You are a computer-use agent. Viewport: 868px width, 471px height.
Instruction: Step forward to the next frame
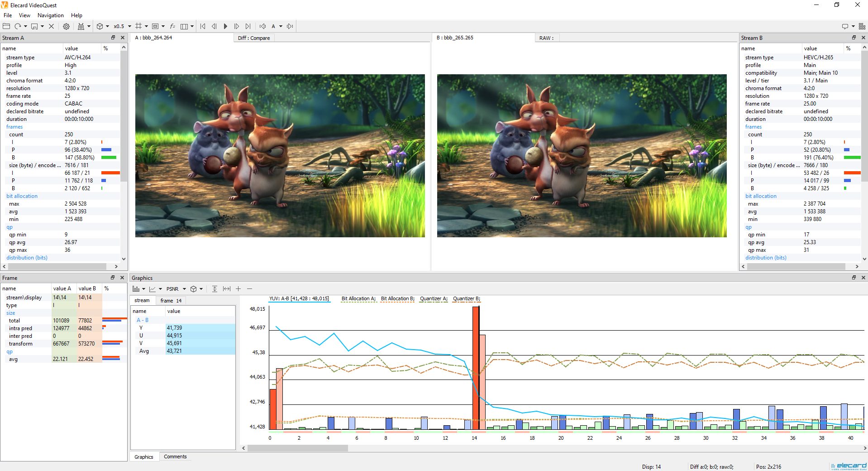[236, 26]
